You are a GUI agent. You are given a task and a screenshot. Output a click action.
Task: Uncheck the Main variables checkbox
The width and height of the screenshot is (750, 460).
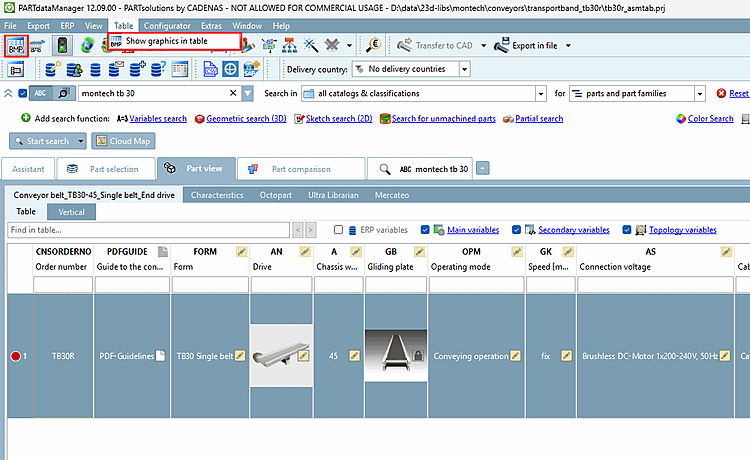pos(425,230)
